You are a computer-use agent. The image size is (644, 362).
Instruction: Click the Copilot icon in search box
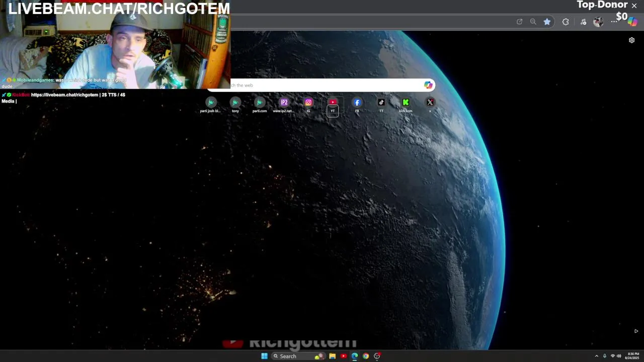coord(428,85)
